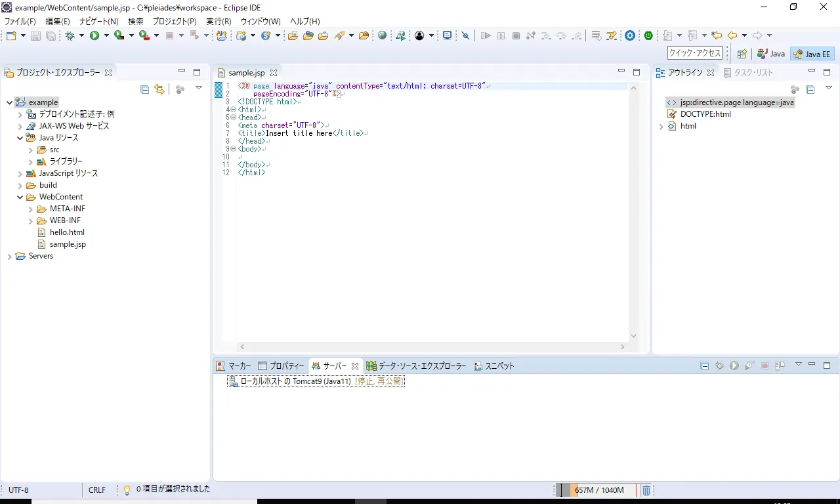Select sample.jsp in Project Explorer tree
Screen dimensions: 840x504
coord(68,244)
